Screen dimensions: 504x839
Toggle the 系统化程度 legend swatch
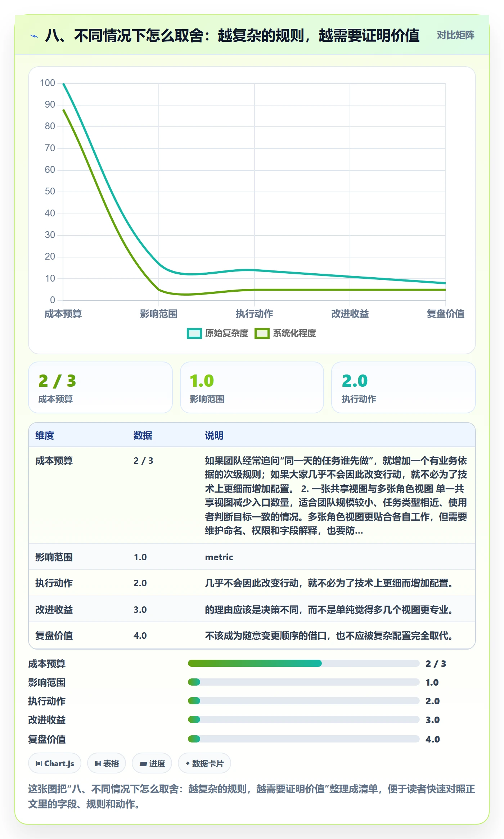coord(262,333)
